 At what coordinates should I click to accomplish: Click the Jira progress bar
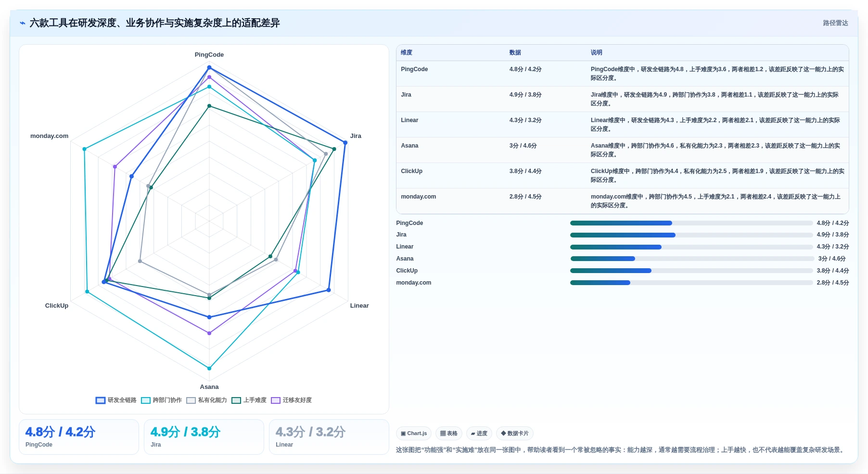(x=691, y=235)
